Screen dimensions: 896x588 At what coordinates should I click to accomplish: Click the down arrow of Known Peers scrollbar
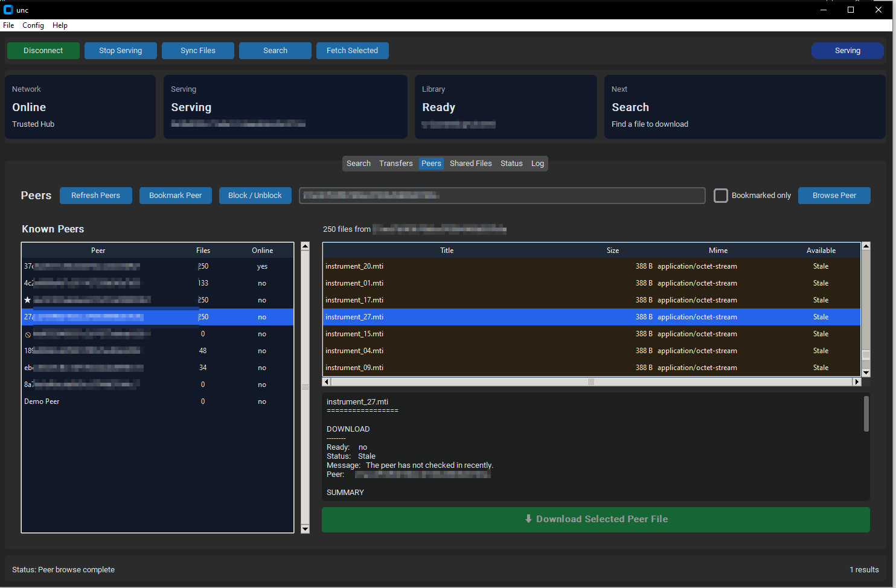point(305,529)
